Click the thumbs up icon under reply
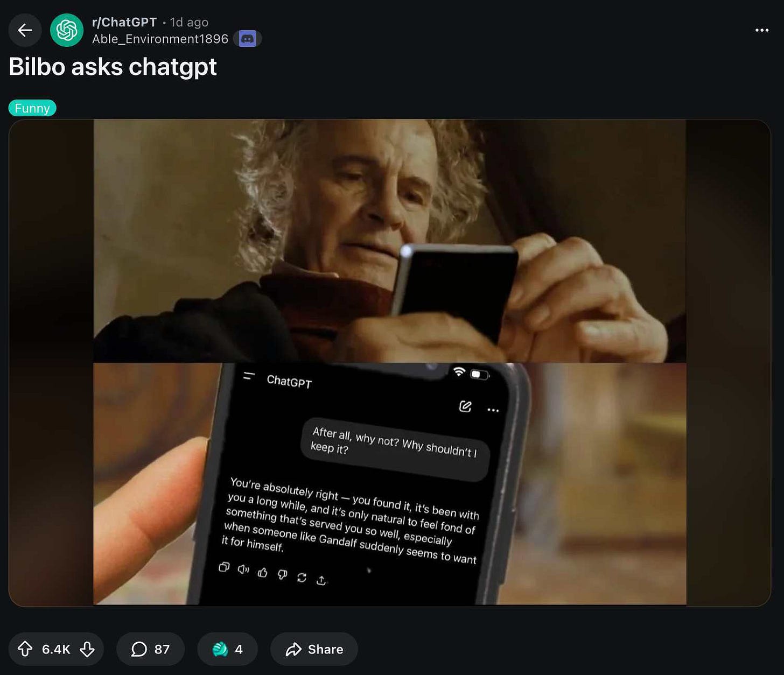This screenshot has width=784, height=675. coord(262,572)
